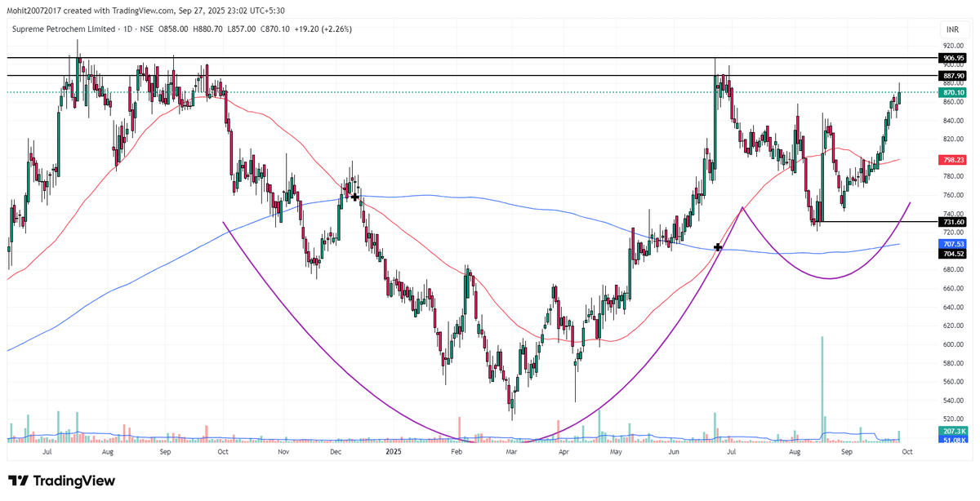Click the 51.08K volume average tag
This screenshot has height=501, width=980.
click(953, 440)
